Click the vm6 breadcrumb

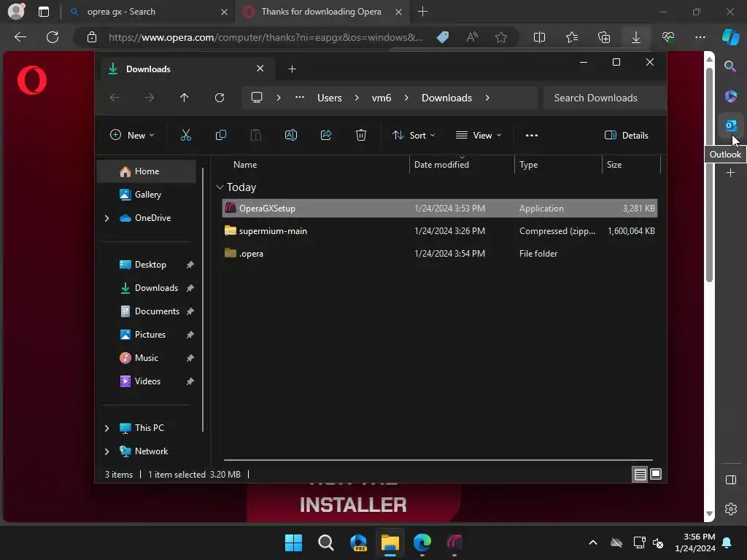pyautogui.click(x=381, y=98)
